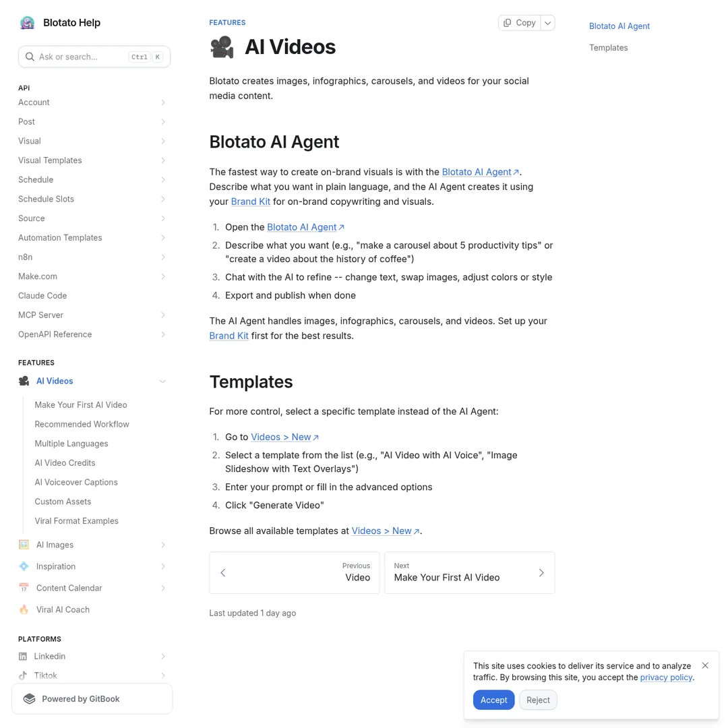Image resolution: width=728 pixels, height=728 pixels.
Task: Open Make Your First AI Video page
Action: (x=80, y=404)
